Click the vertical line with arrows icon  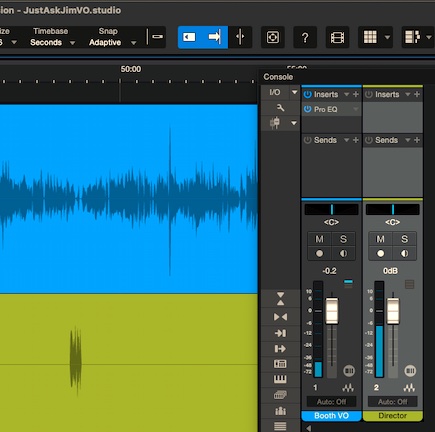coord(240,37)
